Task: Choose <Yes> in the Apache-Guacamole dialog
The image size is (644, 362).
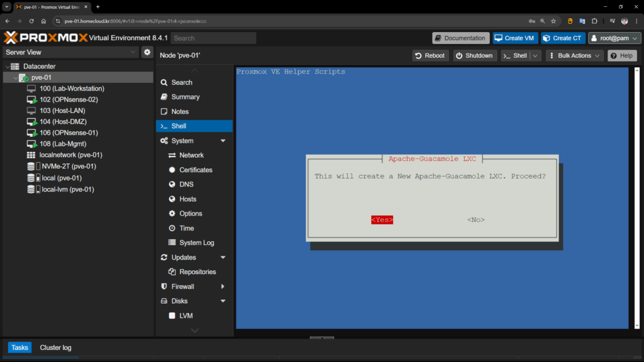Action: pyautogui.click(x=382, y=220)
